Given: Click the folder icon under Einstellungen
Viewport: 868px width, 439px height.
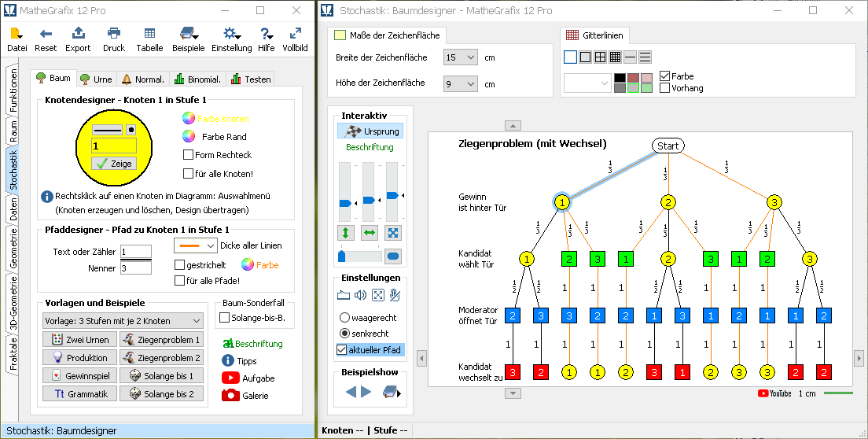Looking at the screenshot, I should point(344,295).
